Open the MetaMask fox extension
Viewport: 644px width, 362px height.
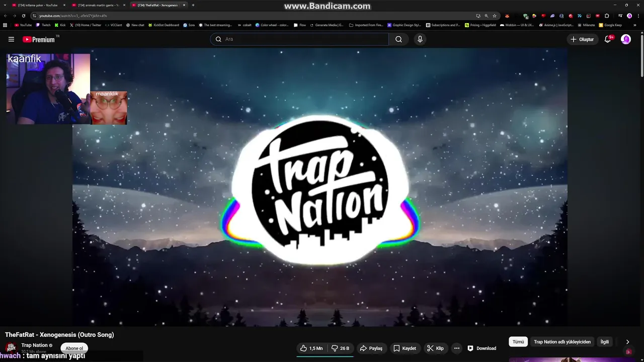(x=507, y=16)
